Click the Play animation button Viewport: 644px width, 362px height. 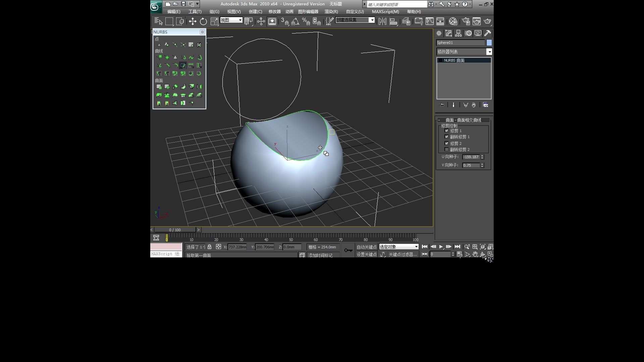(441, 247)
